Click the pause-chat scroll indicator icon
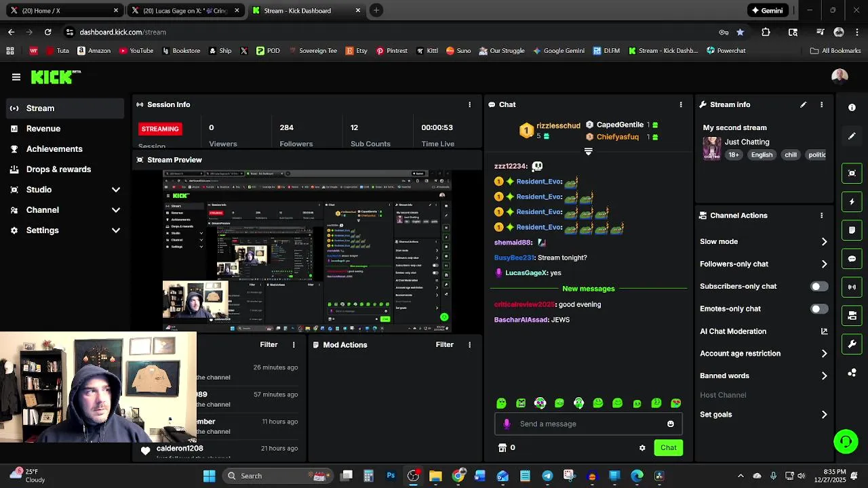Viewport: 868px width, 488px height. pyautogui.click(x=588, y=151)
